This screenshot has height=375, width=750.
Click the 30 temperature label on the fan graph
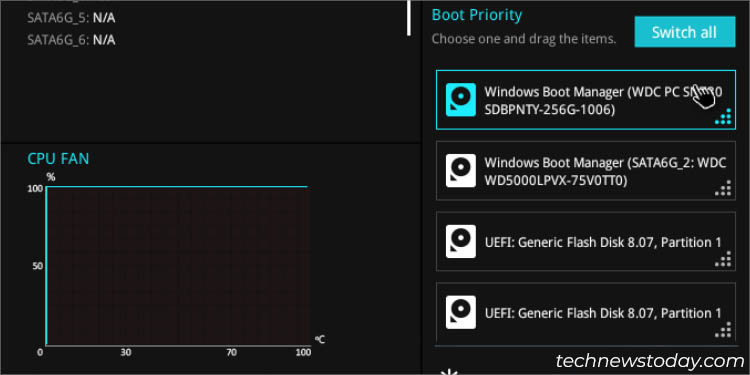tap(126, 353)
